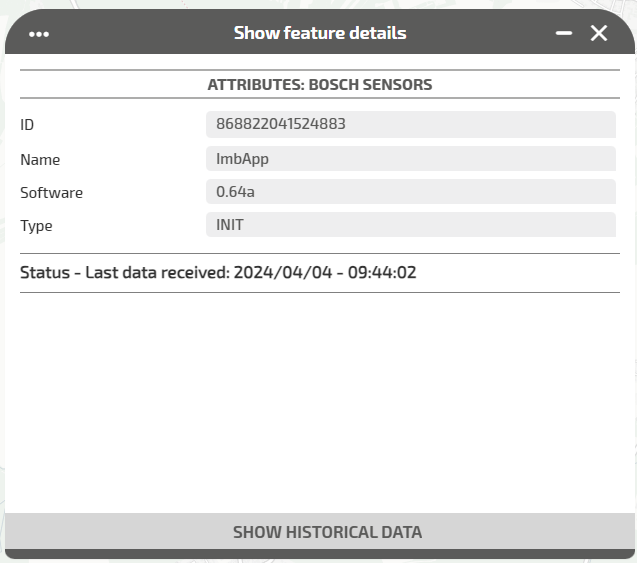Open the three-dot options menu

pyautogui.click(x=39, y=34)
